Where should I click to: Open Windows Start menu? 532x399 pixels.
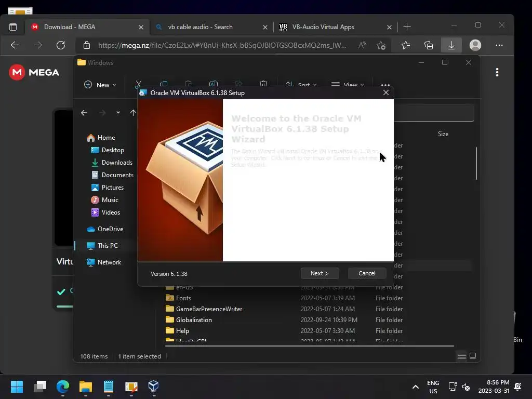17,386
